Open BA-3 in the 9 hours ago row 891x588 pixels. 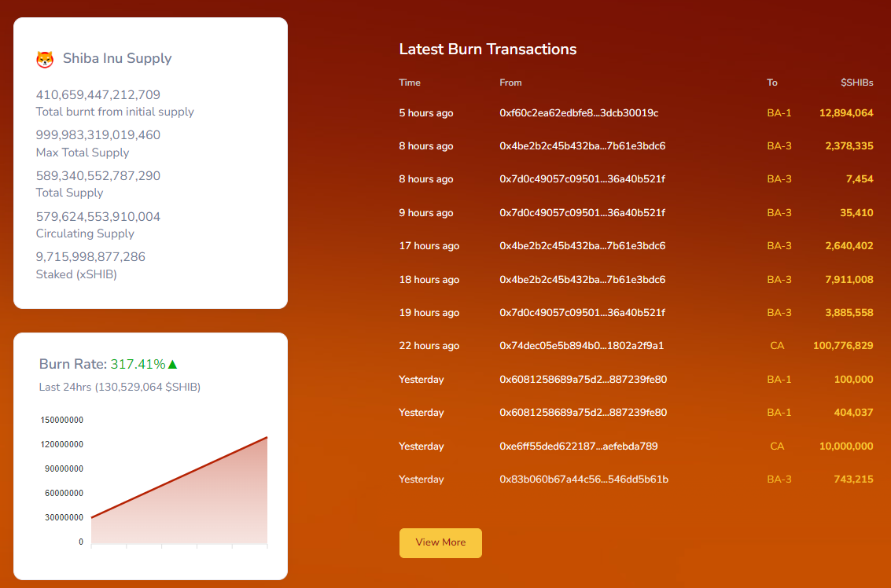tap(779, 213)
